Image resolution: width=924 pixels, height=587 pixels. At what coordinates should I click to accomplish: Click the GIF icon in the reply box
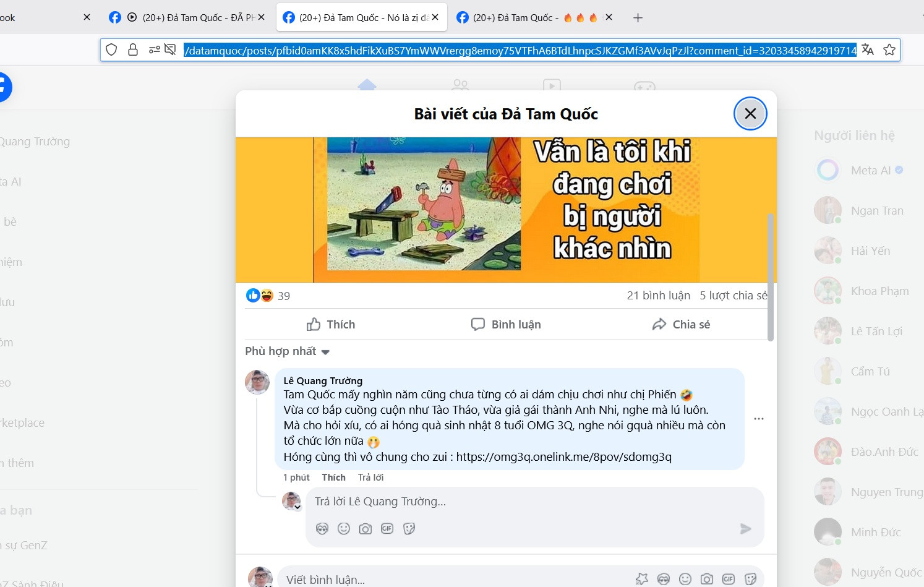coord(387,529)
